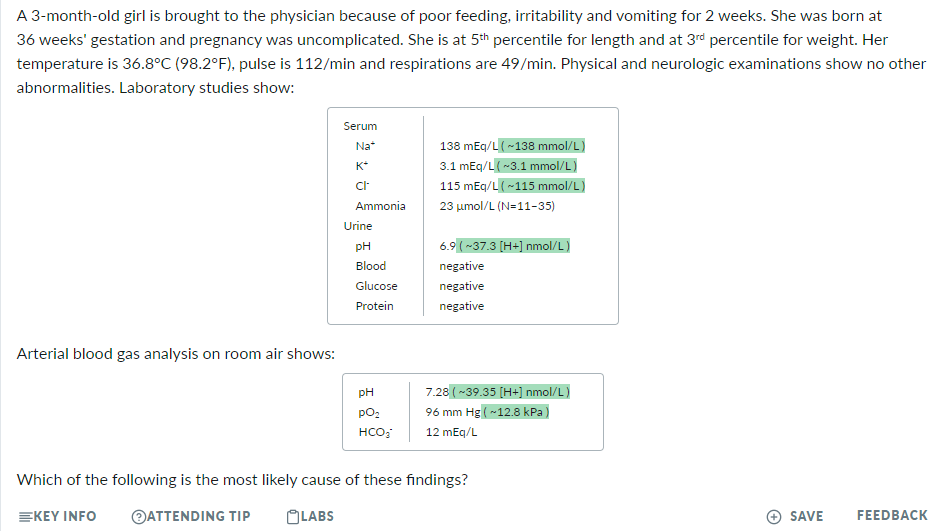
Task: Open the Feedback link
Action: click(x=891, y=516)
